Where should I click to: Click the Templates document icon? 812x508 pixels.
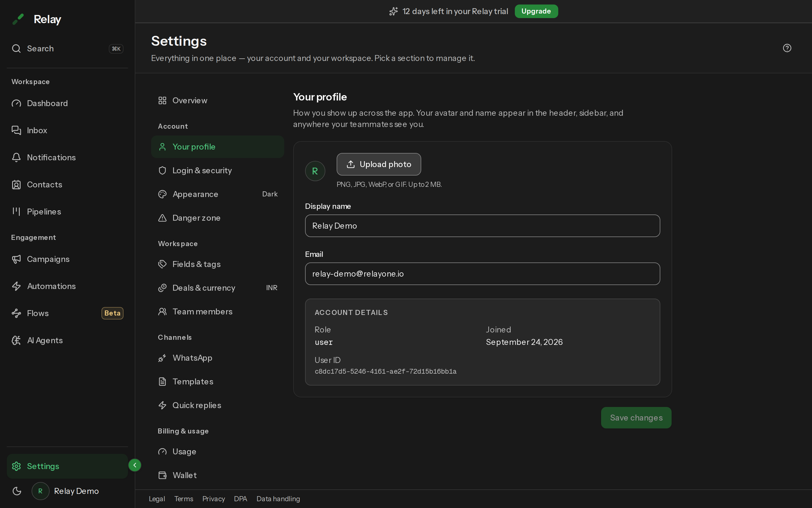pyautogui.click(x=162, y=382)
